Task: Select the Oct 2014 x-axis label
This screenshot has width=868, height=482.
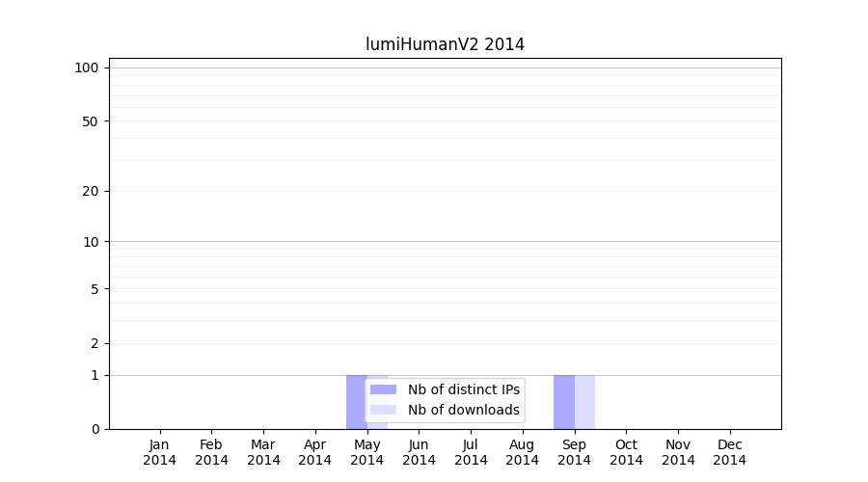Action: pos(626,452)
